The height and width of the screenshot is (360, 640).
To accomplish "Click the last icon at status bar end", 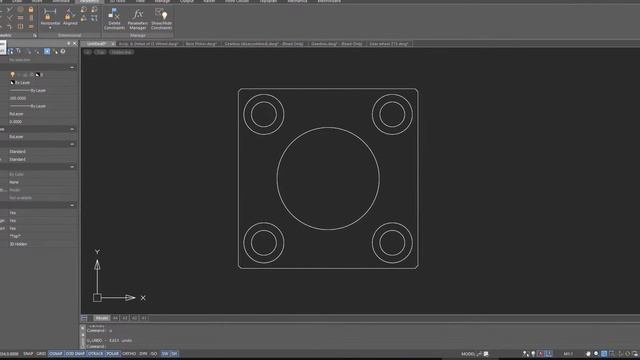I will [x=635, y=354].
